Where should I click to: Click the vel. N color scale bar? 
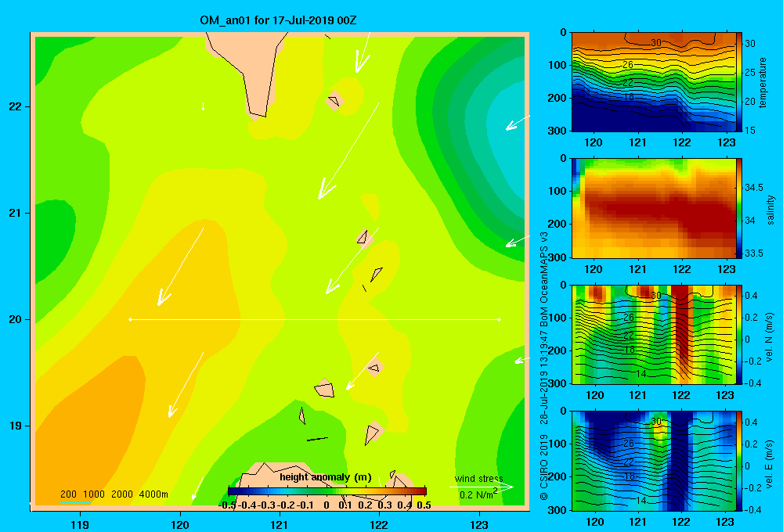point(739,334)
